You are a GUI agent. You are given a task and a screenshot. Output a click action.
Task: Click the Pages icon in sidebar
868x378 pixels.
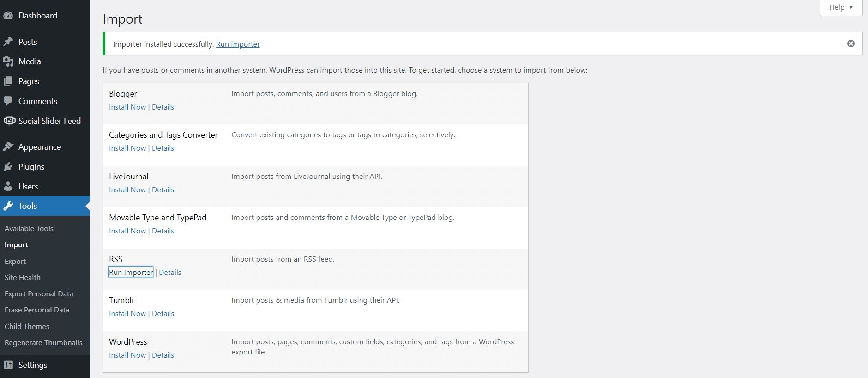pyautogui.click(x=8, y=81)
